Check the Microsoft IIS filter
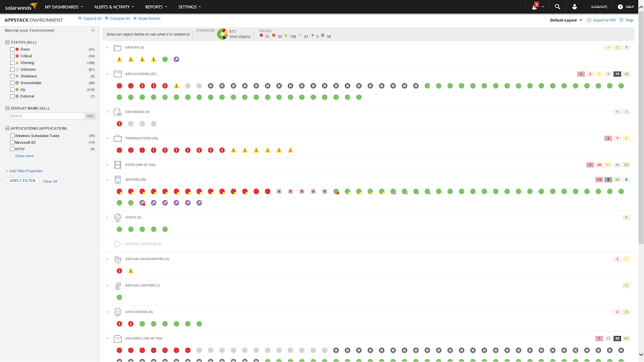This screenshot has width=644, height=362. tap(12, 142)
